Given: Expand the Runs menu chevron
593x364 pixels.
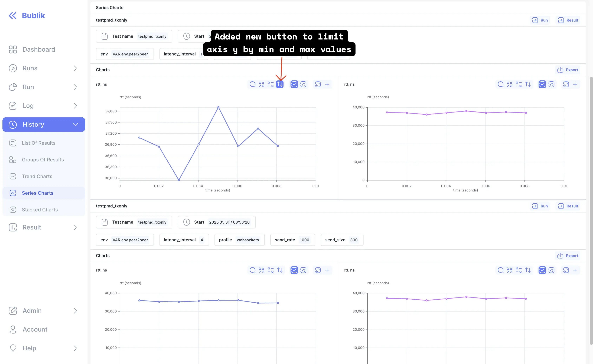Looking at the screenshot, I should tap(75, 68).
